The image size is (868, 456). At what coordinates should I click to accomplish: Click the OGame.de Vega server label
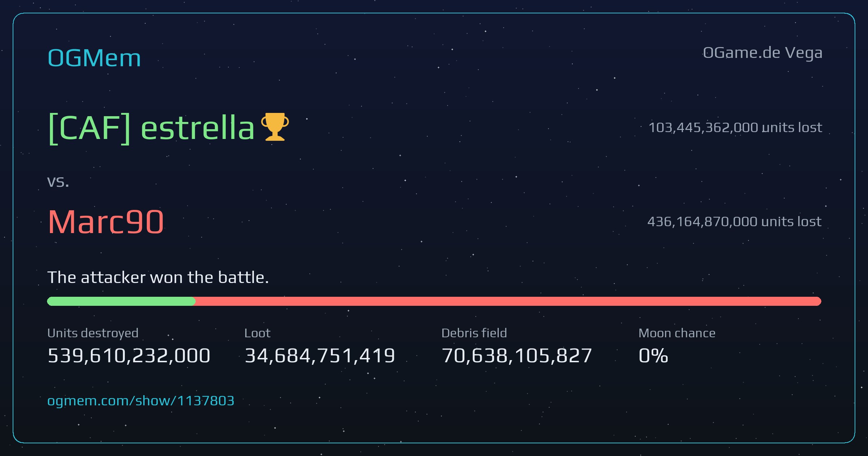click(763, 53)
